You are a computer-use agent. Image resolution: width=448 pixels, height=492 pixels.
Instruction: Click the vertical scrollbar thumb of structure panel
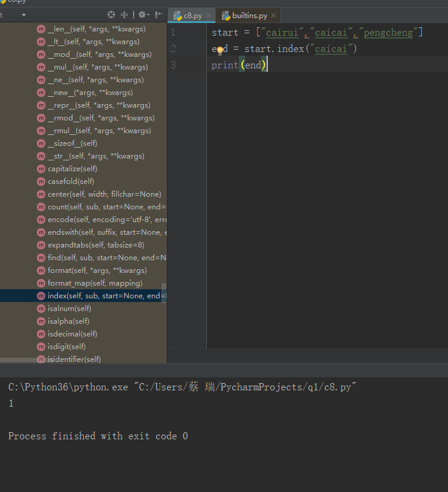pos(164,293)
